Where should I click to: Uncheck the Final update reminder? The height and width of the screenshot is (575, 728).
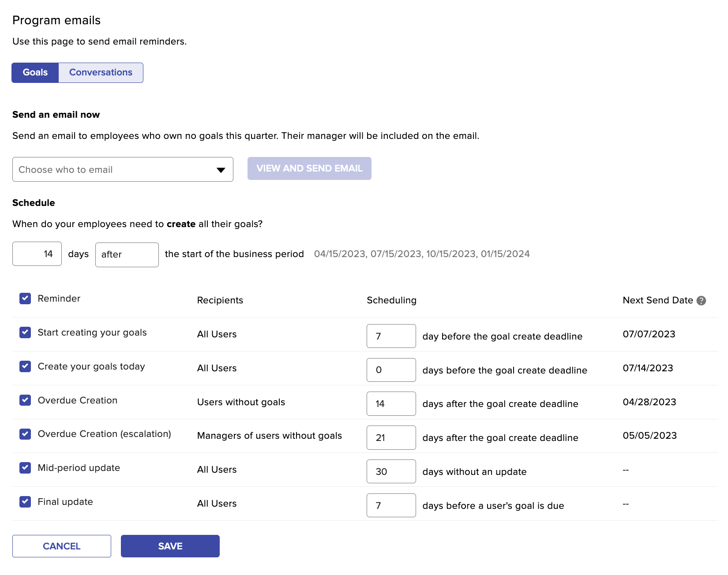click(x=25, y=502)
